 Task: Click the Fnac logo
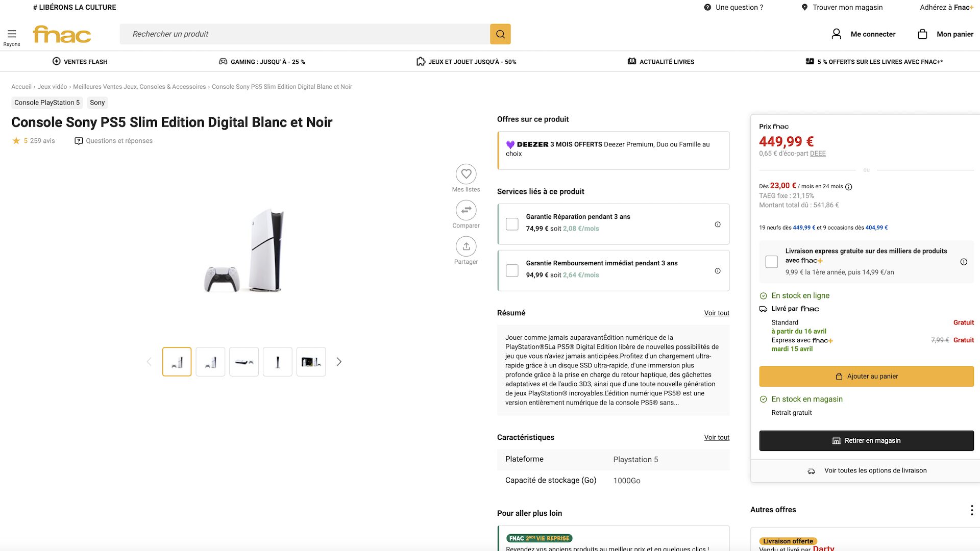tap(62, 34)
